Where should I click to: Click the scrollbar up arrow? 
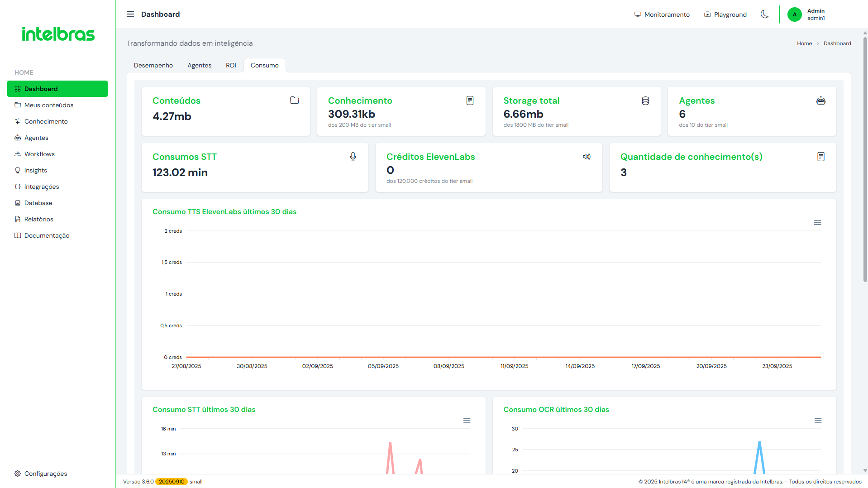click(865, 33)
